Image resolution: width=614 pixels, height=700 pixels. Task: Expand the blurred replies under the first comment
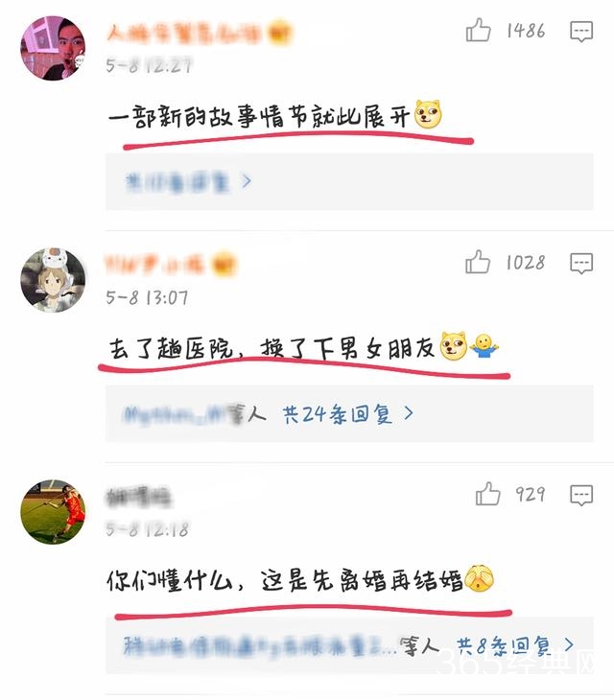point(189,181)
